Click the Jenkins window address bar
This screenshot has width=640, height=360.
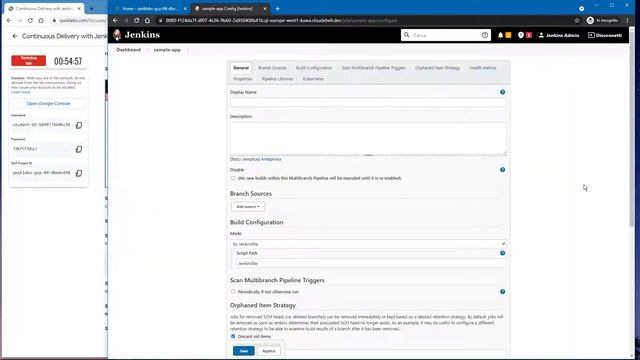click(363, 20)
